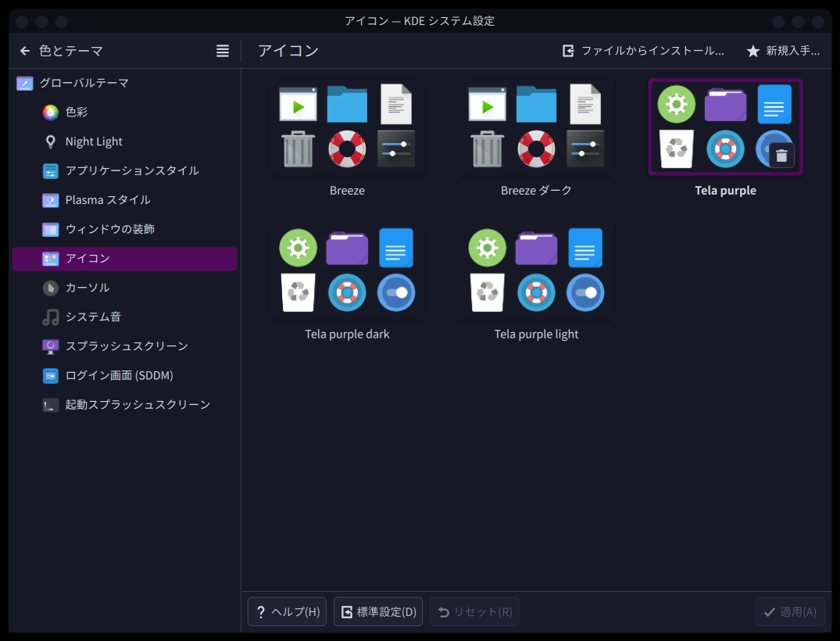
Task: Select the アイコン sidebar entry
Action: click(x=124, y=259)
